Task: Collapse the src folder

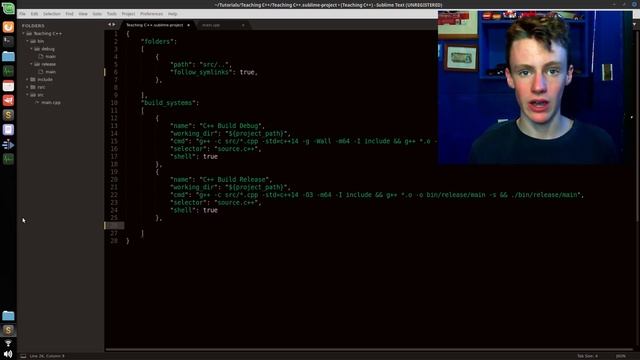Action: click(x=28, y=95)
